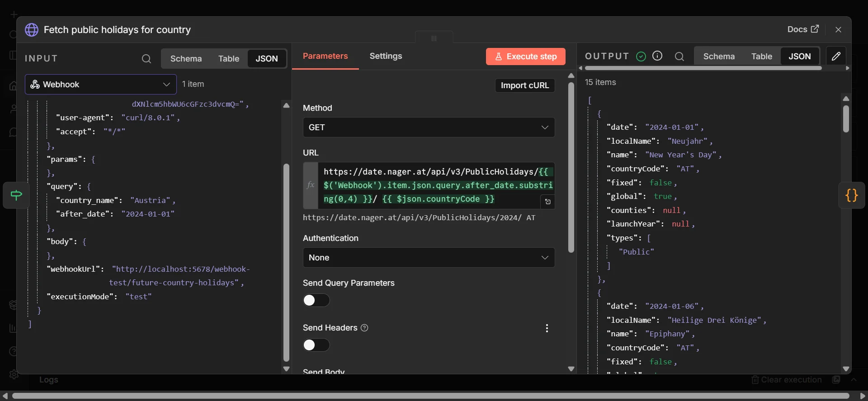Toggle Send Query Parameters switch
The image size is (868, 401).
[x=316, y=300]
